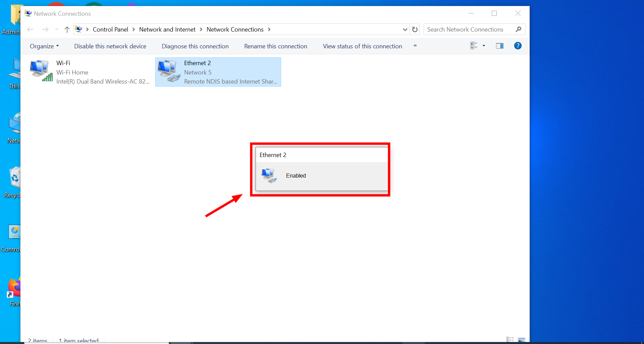The image size is (644, 344).
Task: Click 'Remote NDIS based Internet Shar...' text
Action: tap(231, 82)
